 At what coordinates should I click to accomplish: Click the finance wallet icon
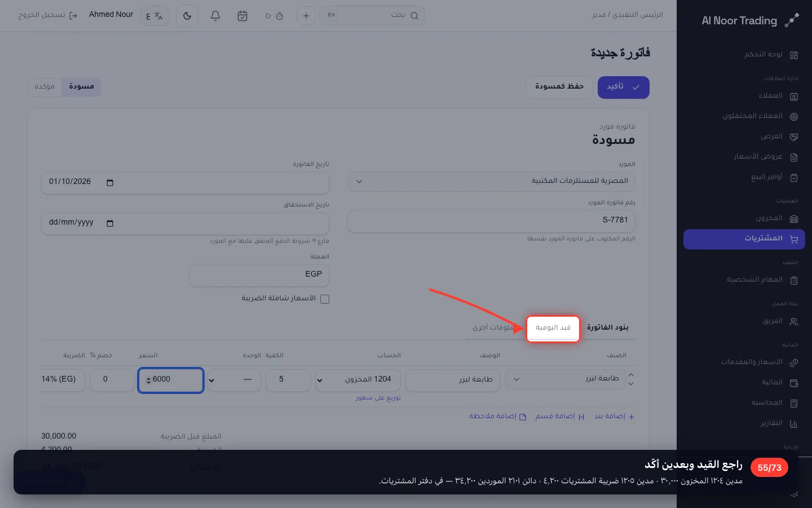[x=794, y=383]
